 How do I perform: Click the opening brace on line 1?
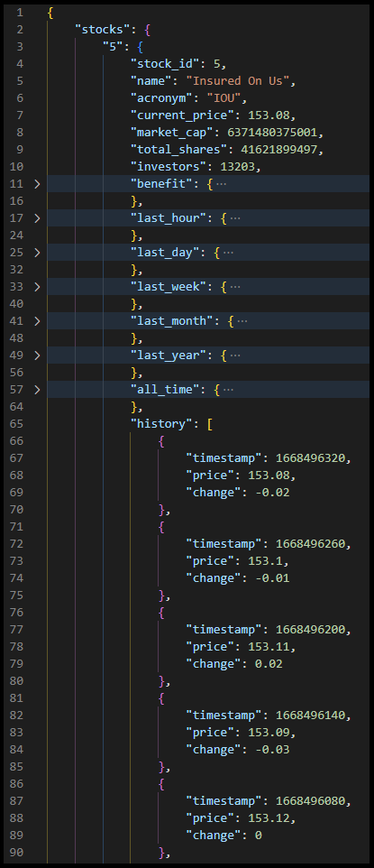point(50,12)
